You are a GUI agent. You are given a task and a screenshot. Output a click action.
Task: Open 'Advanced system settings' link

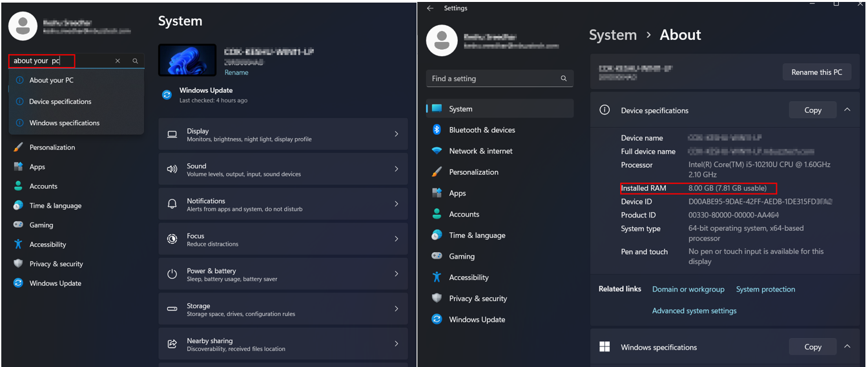click(694, 311)
